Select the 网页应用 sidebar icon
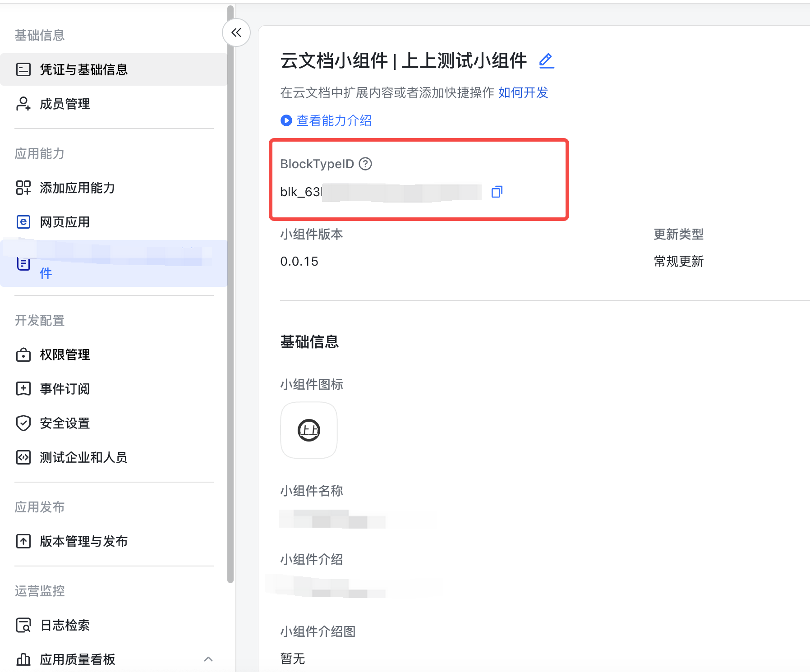 click(23, 221)
